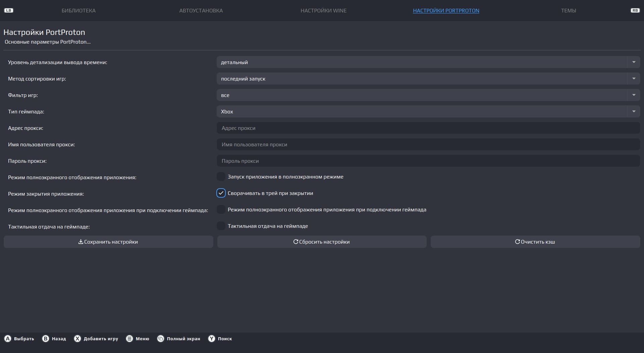The width and height of the screenshot is (644, 353).
Task: Enable fullscreen mode on gamepad connection
Action: pyautogui.click(x=221, y=210)
